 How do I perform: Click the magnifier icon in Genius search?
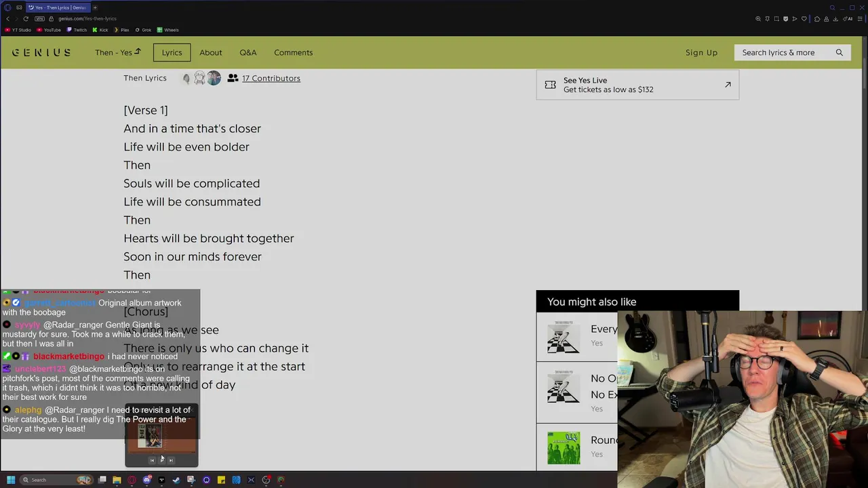[x=839, y=52]
